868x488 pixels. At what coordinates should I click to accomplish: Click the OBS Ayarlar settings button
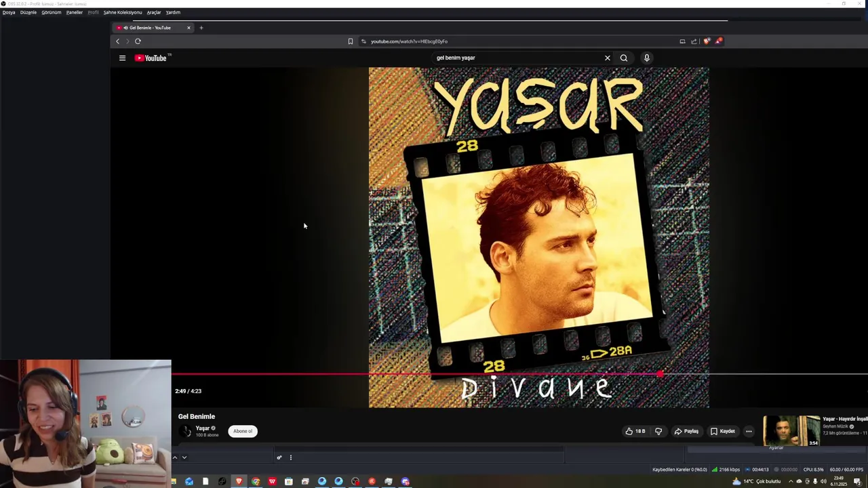[776, 448]
